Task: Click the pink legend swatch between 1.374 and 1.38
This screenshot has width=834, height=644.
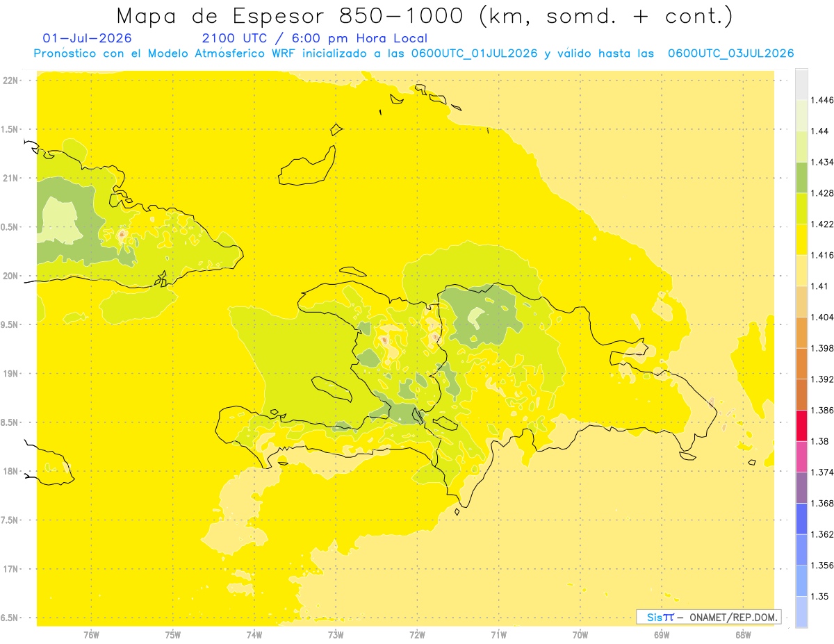Action: (801, 456)
